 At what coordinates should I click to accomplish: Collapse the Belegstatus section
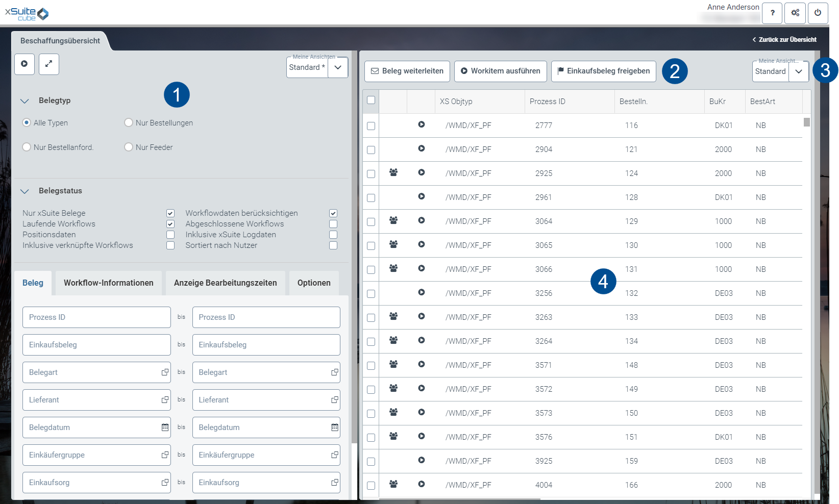tap(24, 191)
